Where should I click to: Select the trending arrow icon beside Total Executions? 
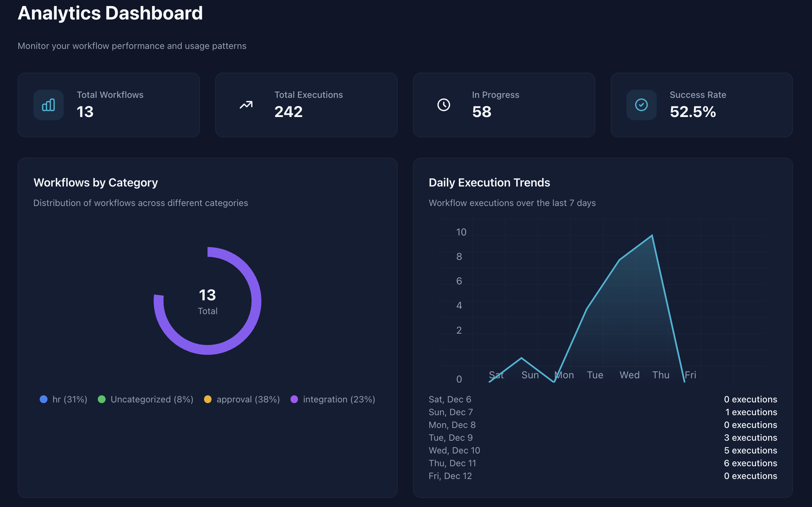tap(246, 105)
